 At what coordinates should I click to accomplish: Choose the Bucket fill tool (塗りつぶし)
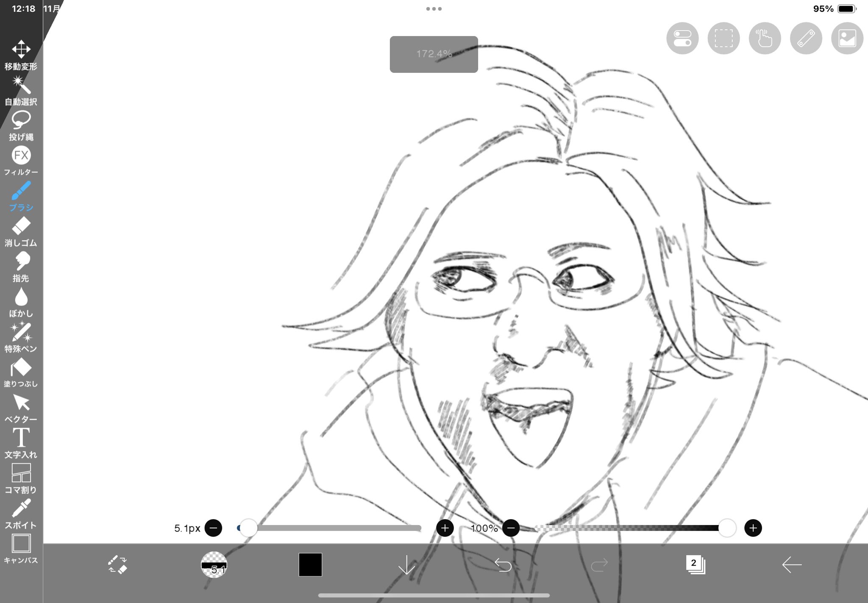pyautogui.click(x=21, y=368)
